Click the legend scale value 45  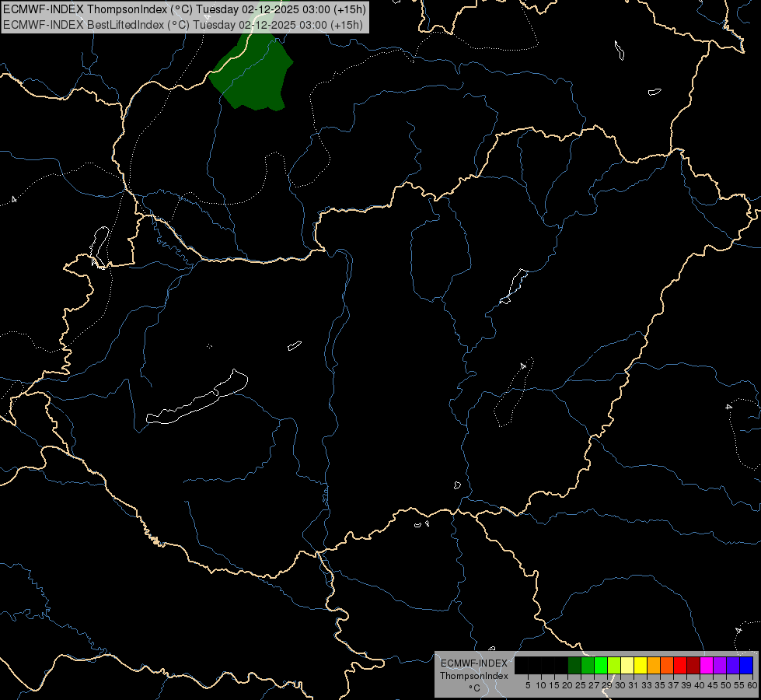713,685
